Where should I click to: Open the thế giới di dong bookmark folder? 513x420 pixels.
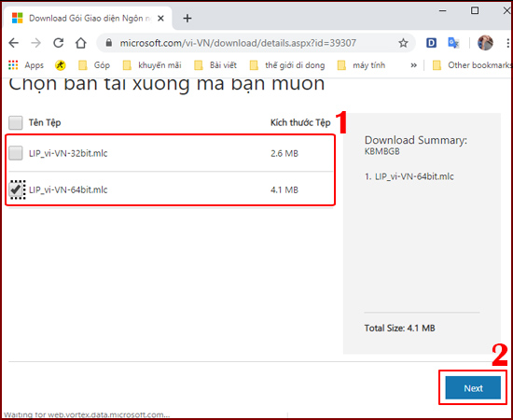pyautogui.click(x=287, y=65)
